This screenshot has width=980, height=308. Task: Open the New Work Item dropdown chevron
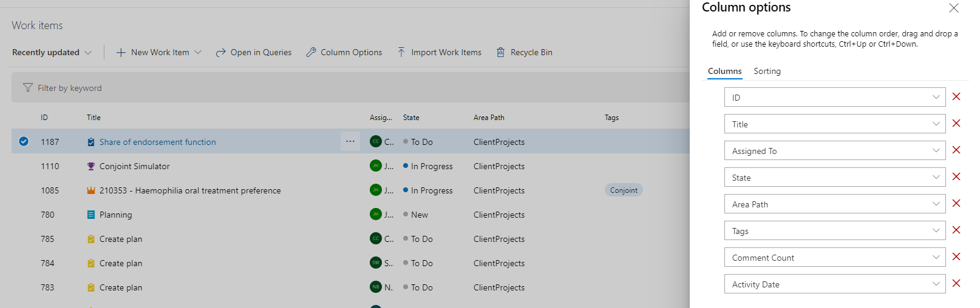(x=198, y=52)
